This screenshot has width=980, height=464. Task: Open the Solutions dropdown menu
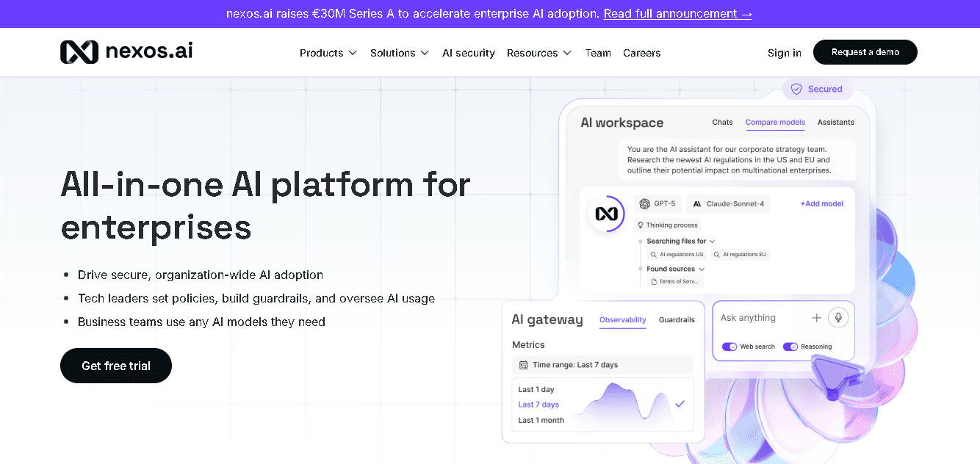point(399,53)
